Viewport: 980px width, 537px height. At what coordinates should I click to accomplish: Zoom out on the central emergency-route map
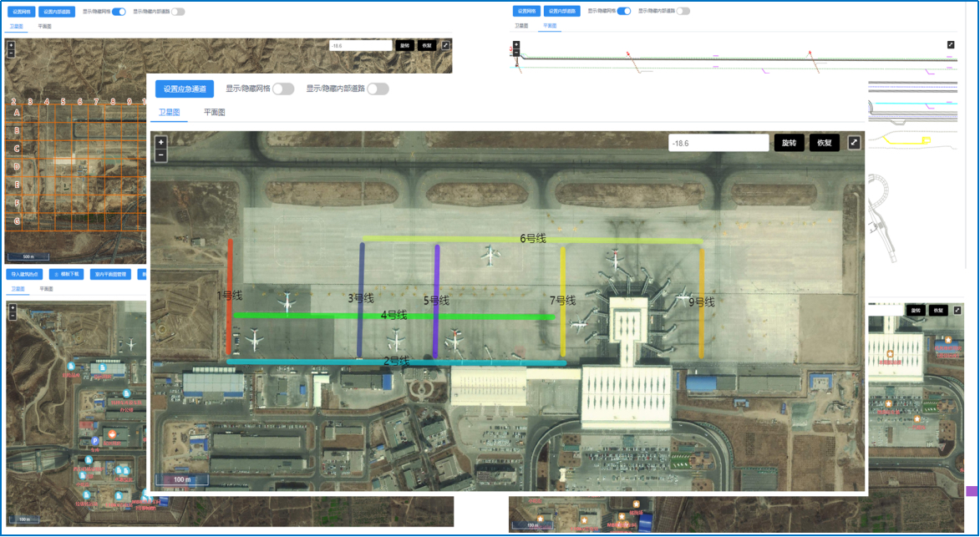click(161, 155)
